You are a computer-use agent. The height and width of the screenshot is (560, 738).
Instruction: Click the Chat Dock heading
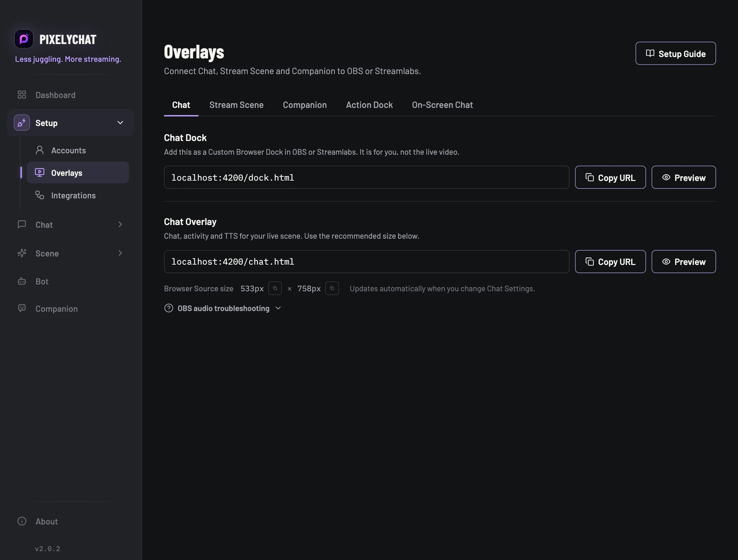click(x=185, y=138)
